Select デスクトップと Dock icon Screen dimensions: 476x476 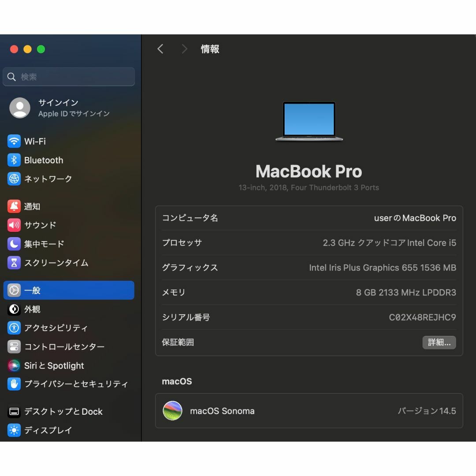coord(14,412)
